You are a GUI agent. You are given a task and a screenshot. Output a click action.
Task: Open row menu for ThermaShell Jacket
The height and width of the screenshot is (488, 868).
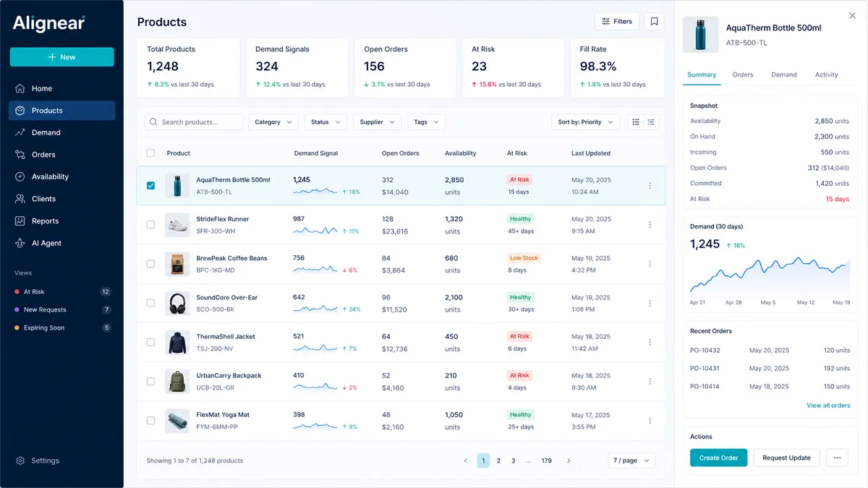650,343
